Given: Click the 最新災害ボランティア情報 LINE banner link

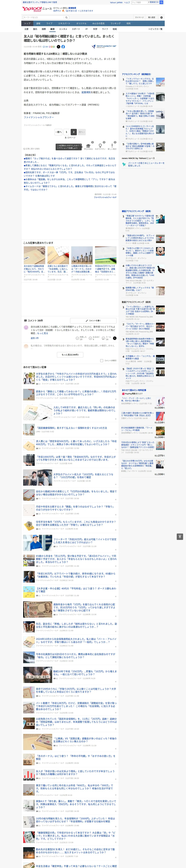Looking at the screenshot, I should coord(40,2).
